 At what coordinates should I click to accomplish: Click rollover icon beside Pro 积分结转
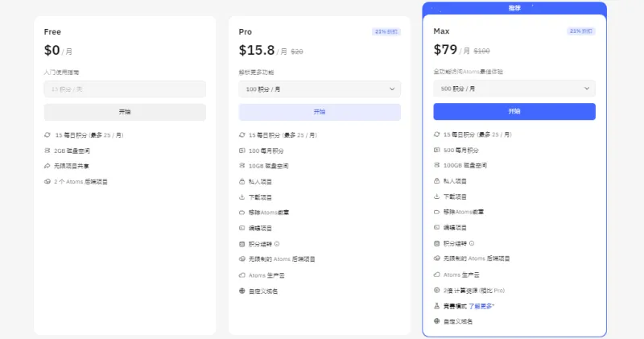(x=242, y=244)
